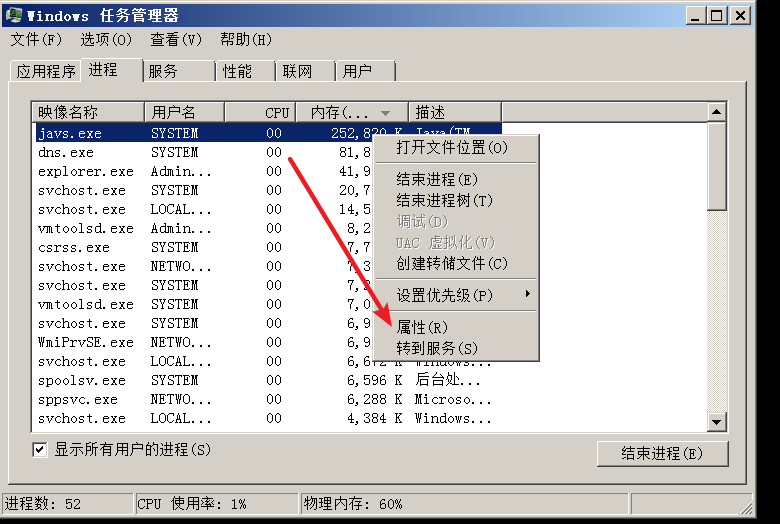Select the dns.exe process row
Viewport: 780px width, 524px height.
click(269, 152)
